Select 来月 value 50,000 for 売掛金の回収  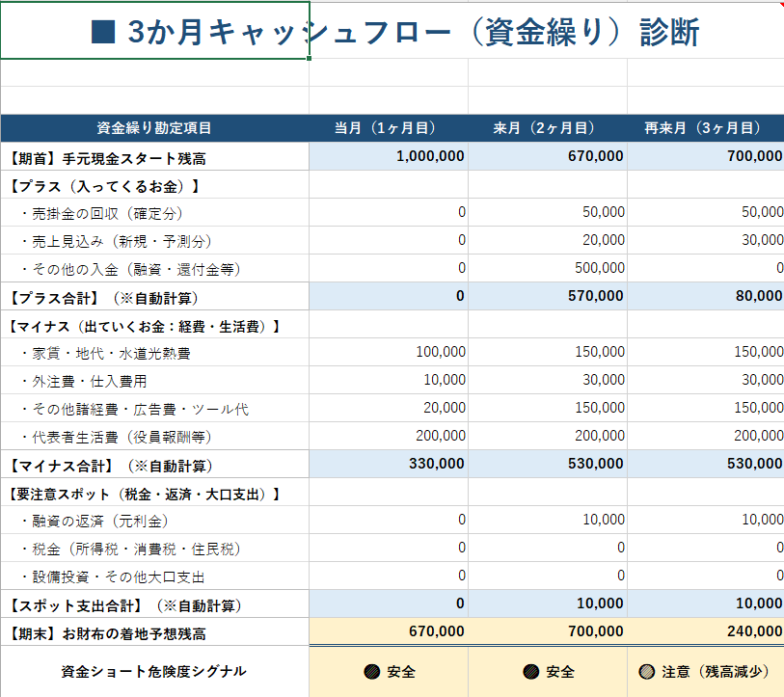[x=548, y=212]
